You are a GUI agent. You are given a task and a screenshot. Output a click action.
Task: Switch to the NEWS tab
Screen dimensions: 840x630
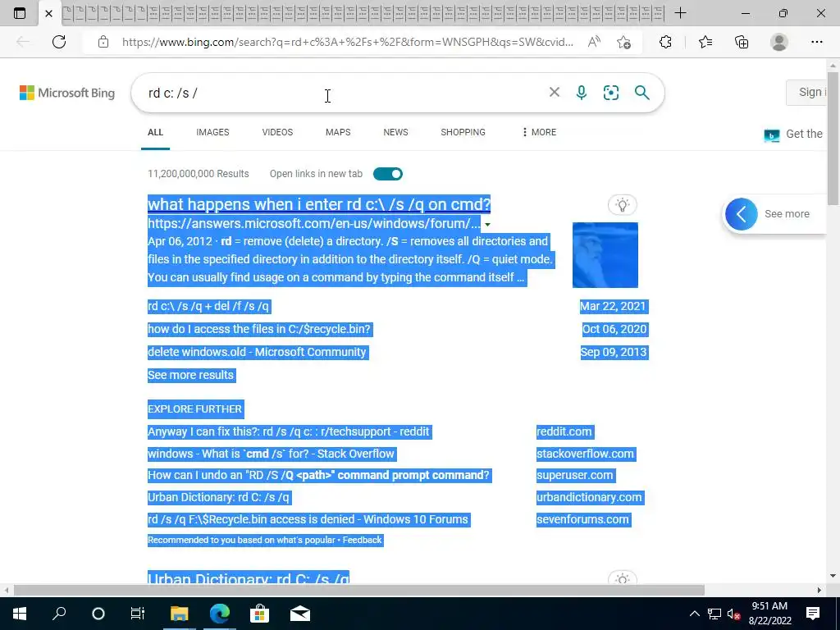point(395,132)
